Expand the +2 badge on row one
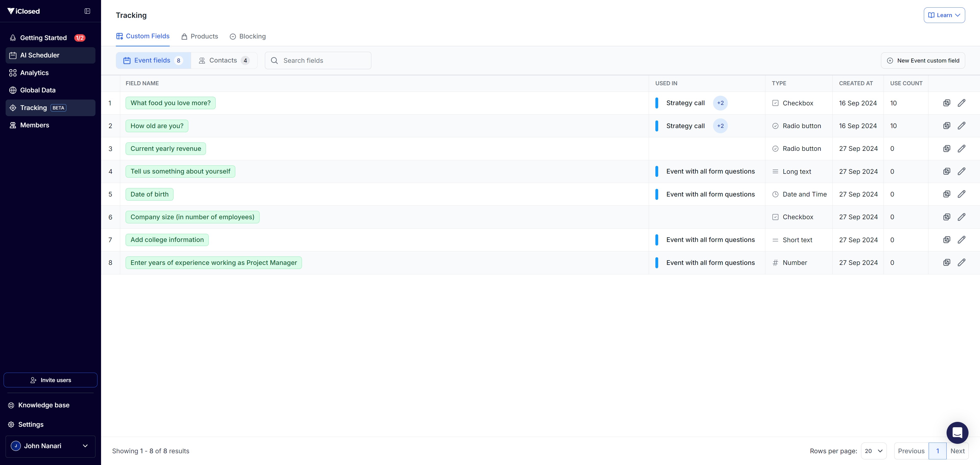 click(x=720, y=103)
